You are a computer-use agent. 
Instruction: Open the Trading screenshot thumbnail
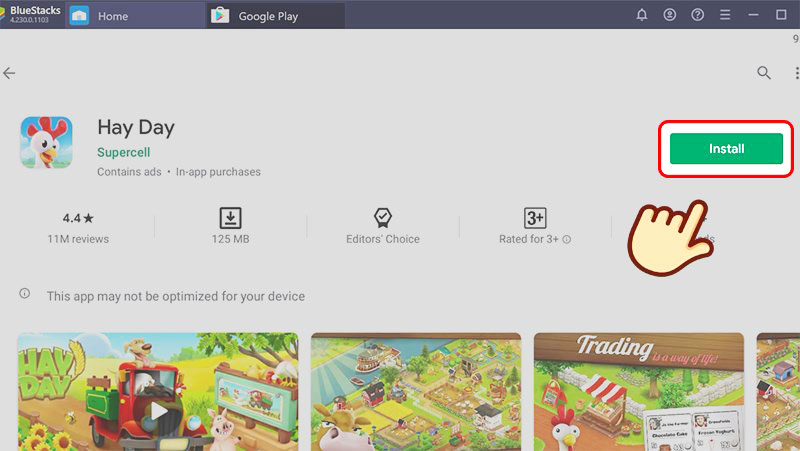coord(639,392)
